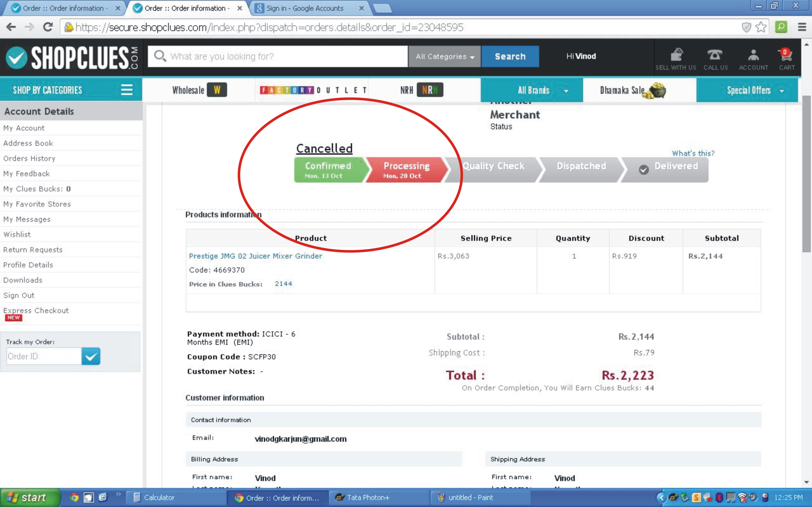Click the Shop By Categories hamburger icon

click(x=127, y=90)
